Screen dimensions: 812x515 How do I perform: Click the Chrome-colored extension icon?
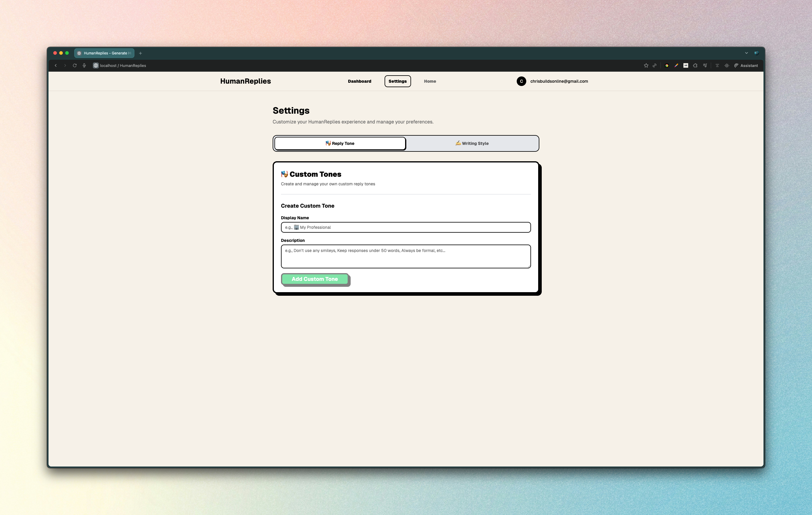click(x=667, y=66)
